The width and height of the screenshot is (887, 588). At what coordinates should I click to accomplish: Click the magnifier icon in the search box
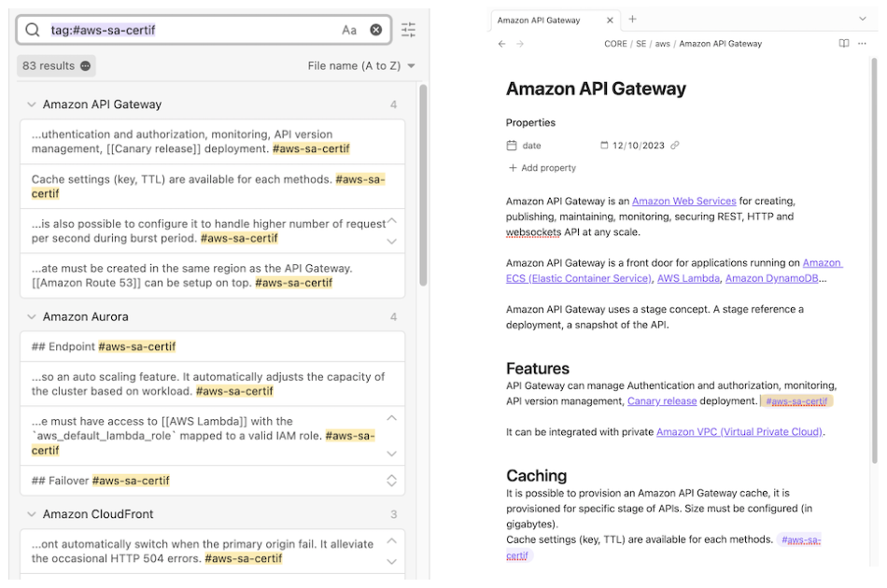point(33,30)
